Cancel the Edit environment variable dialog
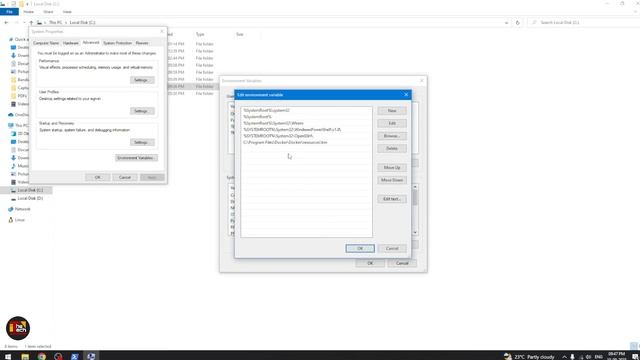This screenshot has width=640, height=360. tap(392, 248)
